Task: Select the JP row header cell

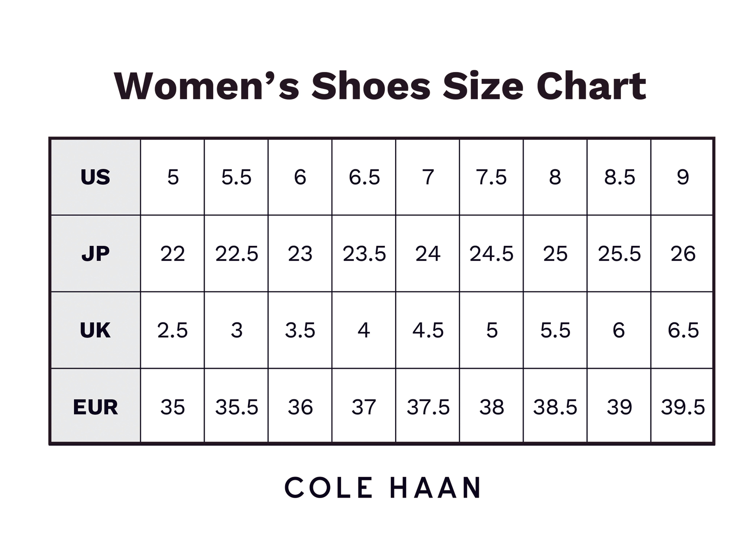Action: click(95, 254)
